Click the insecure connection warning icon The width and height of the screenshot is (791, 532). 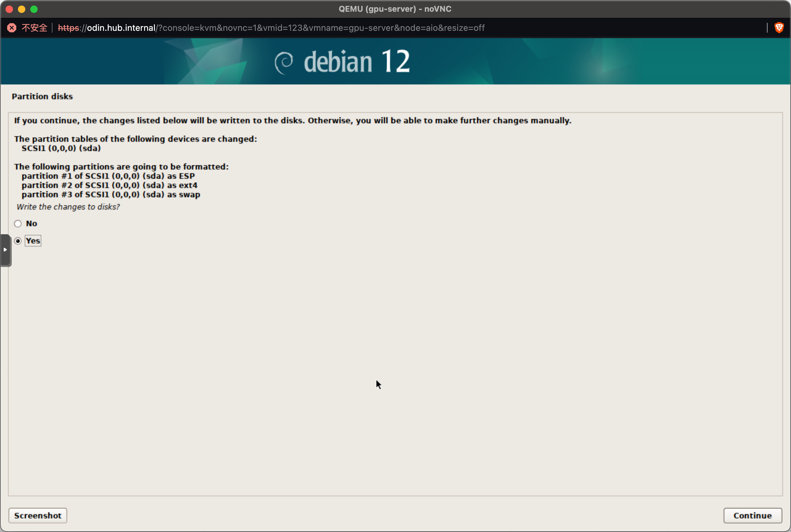11,28
